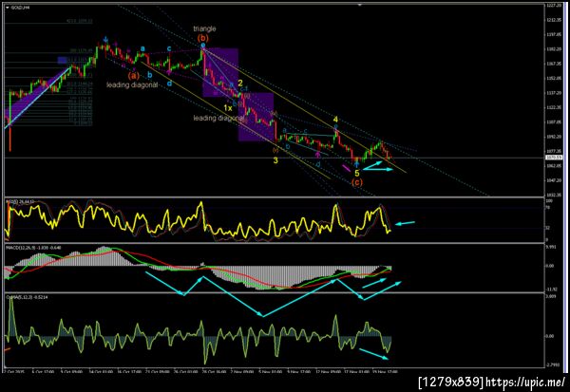Click the RSI indicator label

20,201
